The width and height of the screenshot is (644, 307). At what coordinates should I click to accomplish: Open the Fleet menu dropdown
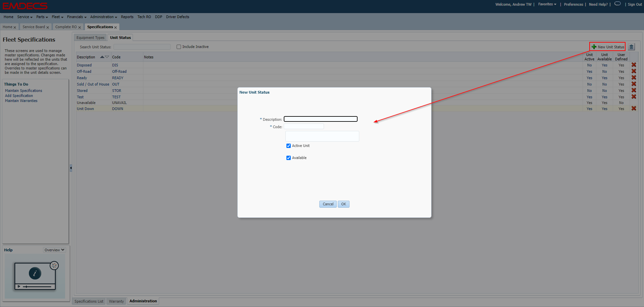57,17
